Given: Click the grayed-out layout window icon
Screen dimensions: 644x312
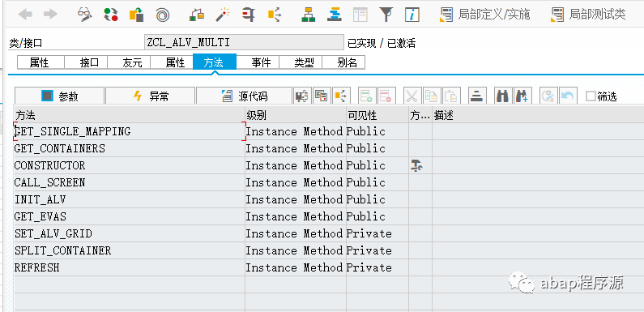Looking at the screenshot, I should coord(360,15).
